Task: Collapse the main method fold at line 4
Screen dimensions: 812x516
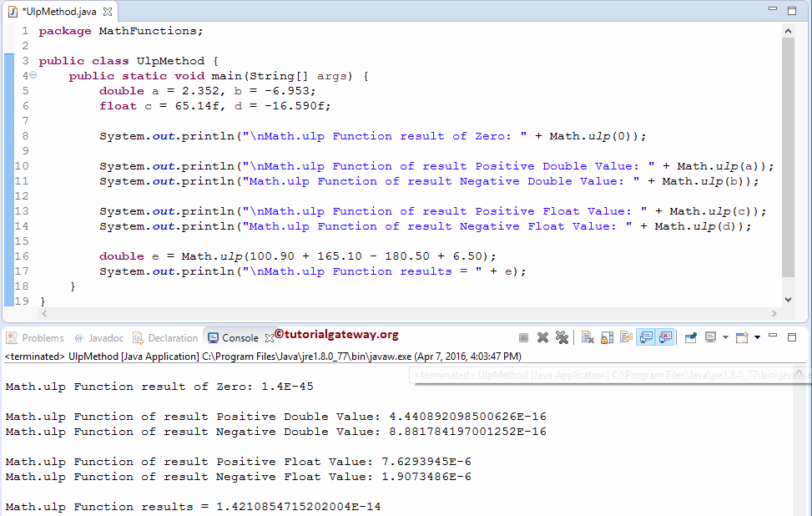Action: 32,75
